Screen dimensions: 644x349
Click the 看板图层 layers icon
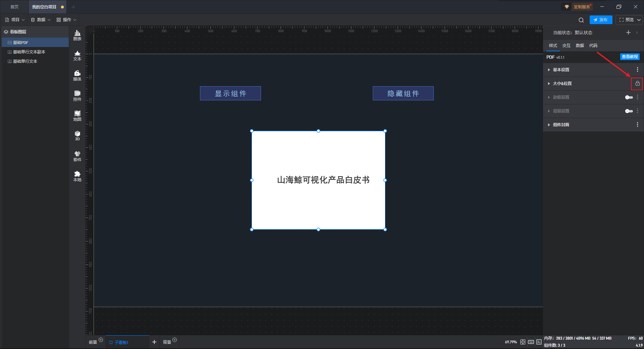6,32
